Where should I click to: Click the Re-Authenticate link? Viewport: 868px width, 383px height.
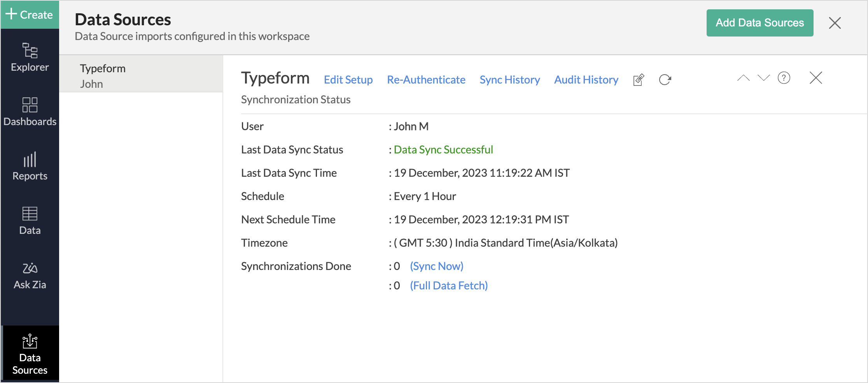pos(426,80)
